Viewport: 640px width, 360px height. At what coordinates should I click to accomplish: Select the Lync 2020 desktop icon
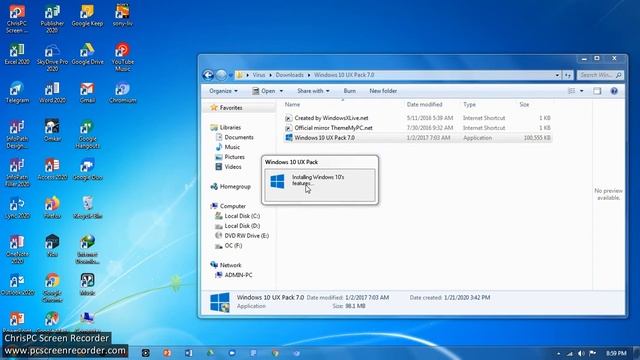pos(17,208)
